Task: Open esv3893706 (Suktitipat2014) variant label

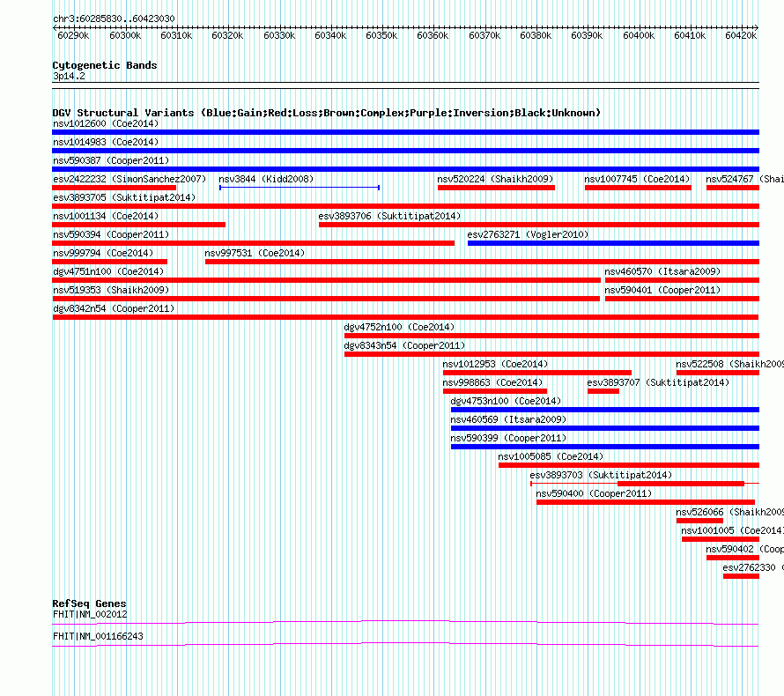Action: pyautogui.click(x=389, y=216)
